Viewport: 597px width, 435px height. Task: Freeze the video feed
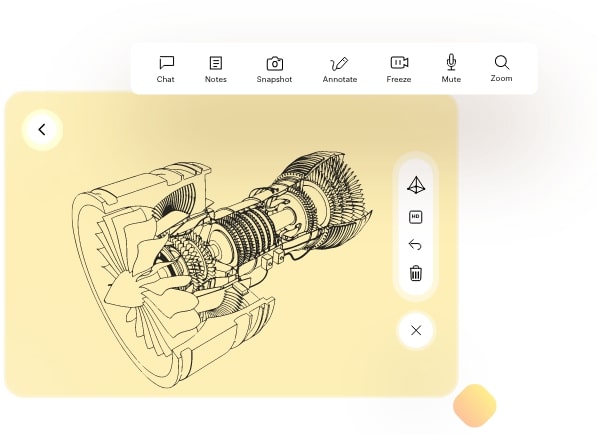(x=399, y=69)
